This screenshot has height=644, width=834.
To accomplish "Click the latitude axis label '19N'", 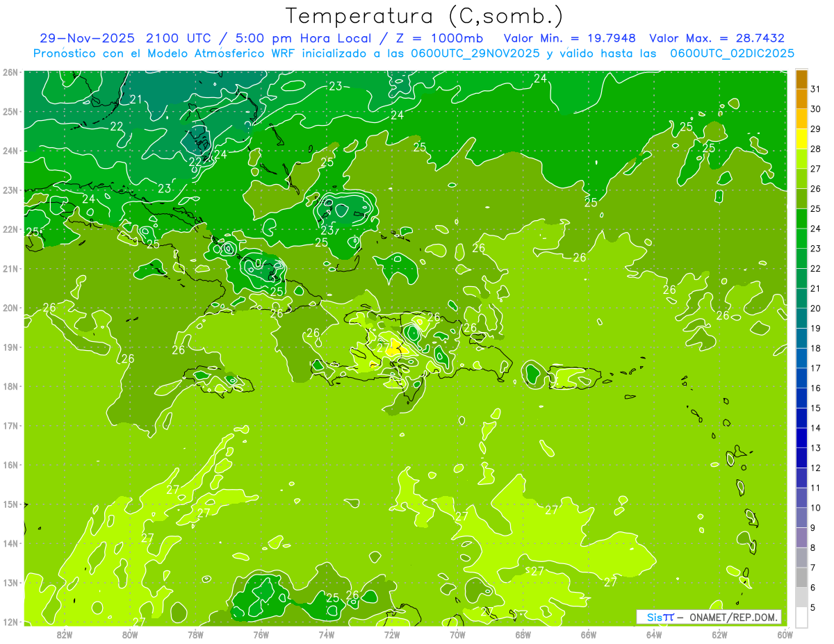I will tap(10, 347).
